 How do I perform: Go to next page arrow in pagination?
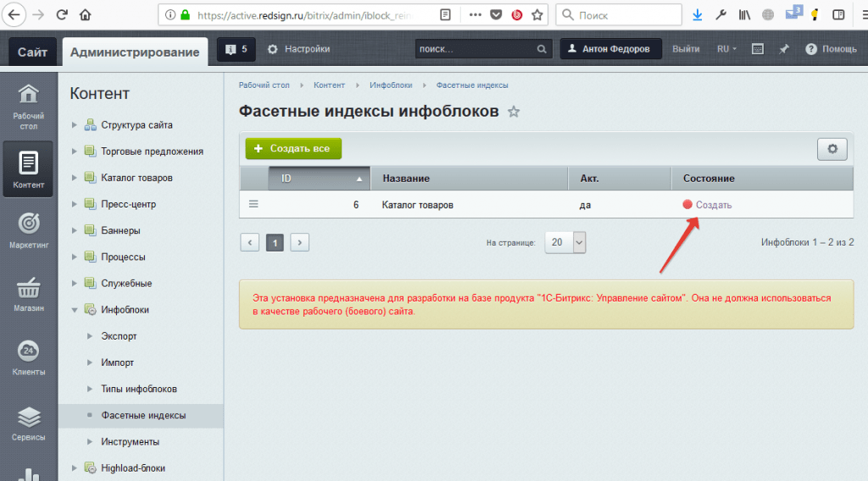click(x=299, y=243)
